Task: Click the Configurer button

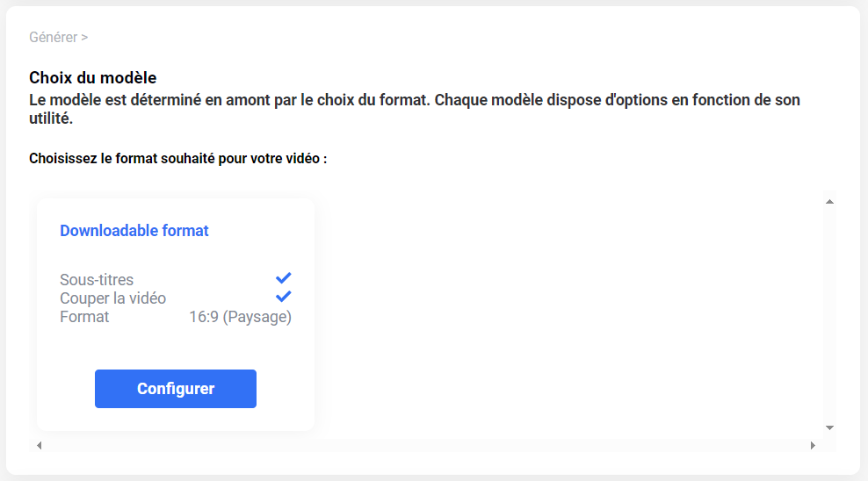Action: (176, 389)
